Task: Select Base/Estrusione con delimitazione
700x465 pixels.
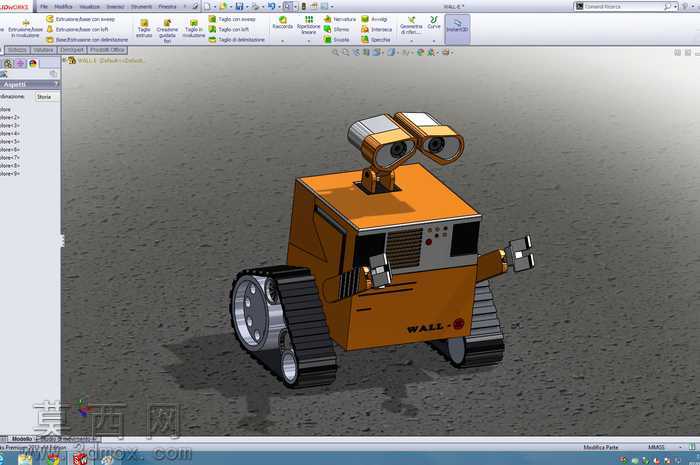Action: (87, 40)
